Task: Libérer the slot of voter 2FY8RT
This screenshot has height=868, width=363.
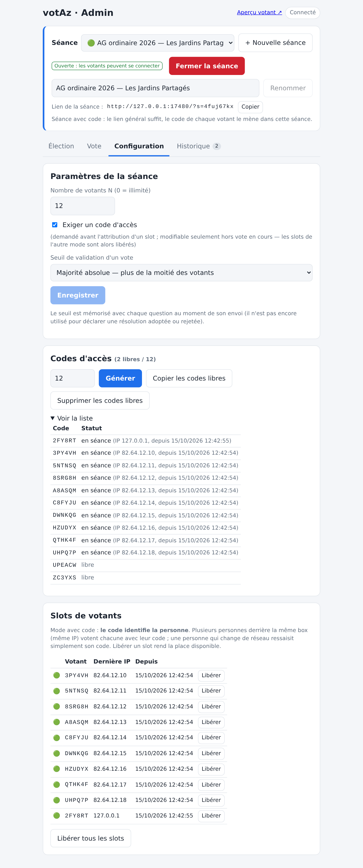Action: point(211,816)
